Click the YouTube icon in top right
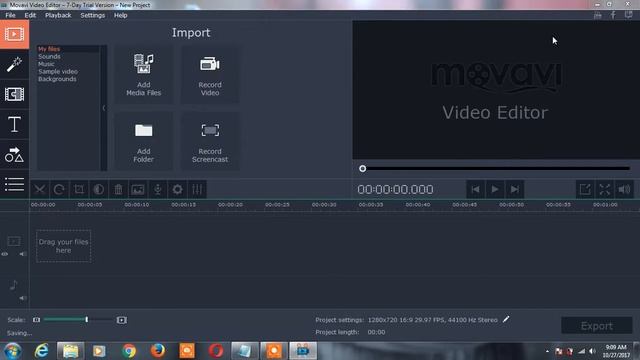Screen dimensions: 640x360 598,15
